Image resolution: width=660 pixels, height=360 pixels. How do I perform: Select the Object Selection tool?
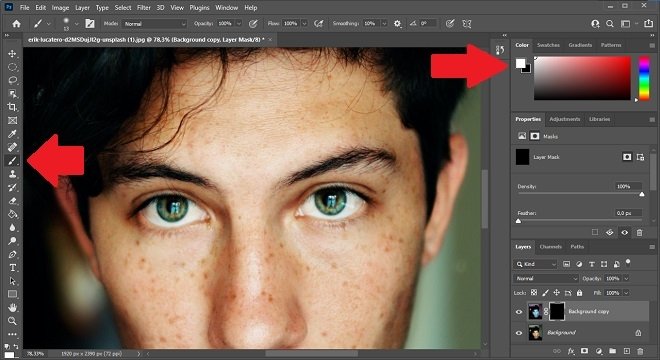12,93
